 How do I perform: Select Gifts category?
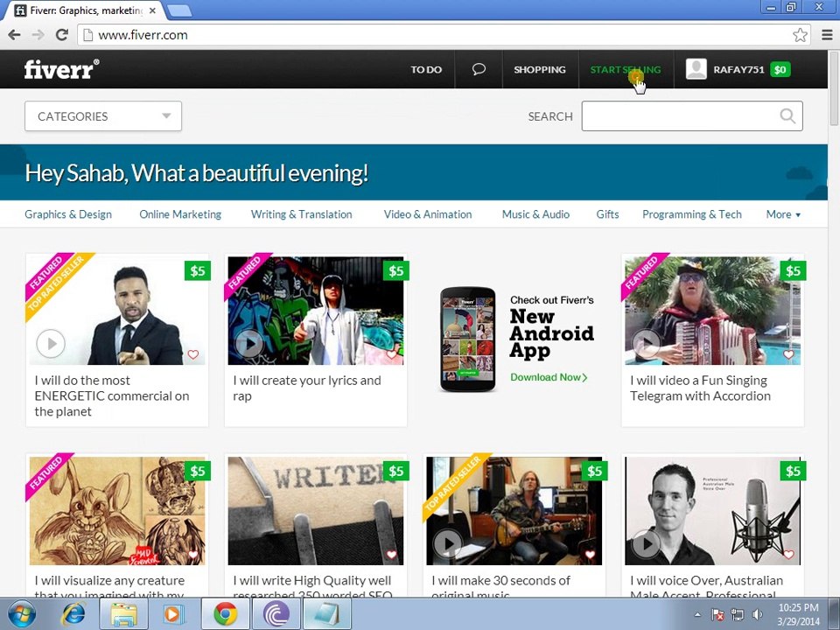[x=607, y=214]
